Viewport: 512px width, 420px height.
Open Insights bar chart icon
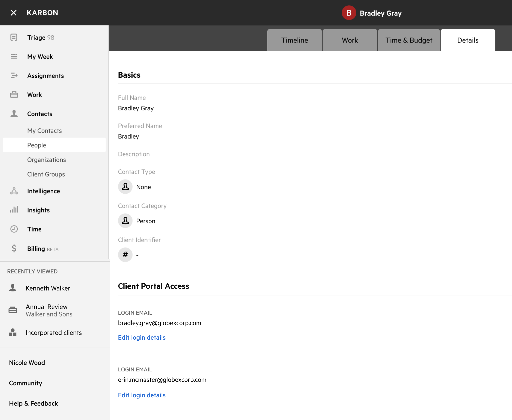(14, 210)
